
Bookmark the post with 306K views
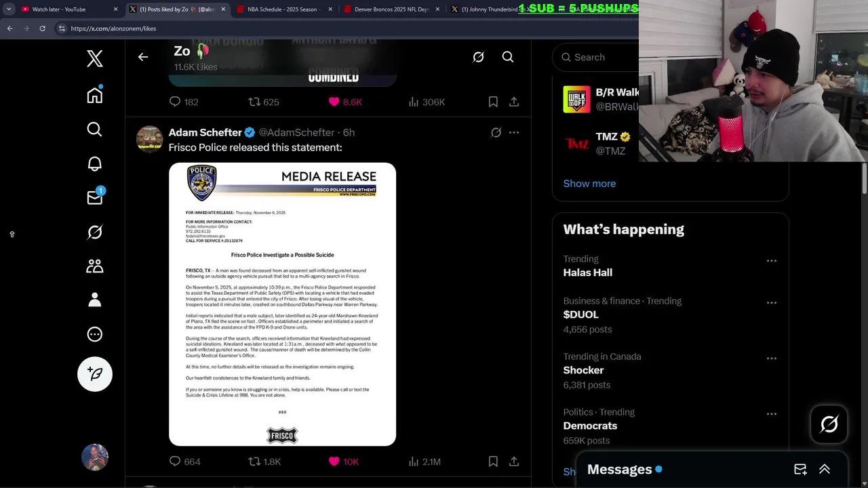coord(493,102)
